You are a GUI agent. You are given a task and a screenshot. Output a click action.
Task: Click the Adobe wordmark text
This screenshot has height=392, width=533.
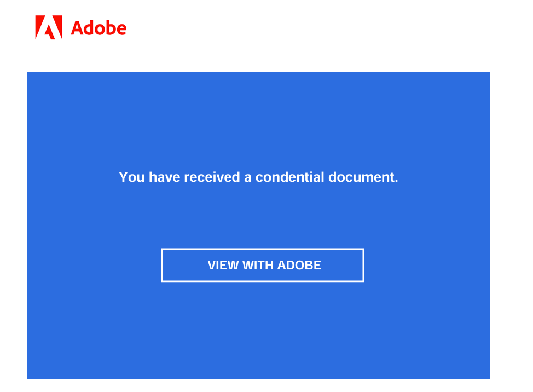click(x=99, y=28)
